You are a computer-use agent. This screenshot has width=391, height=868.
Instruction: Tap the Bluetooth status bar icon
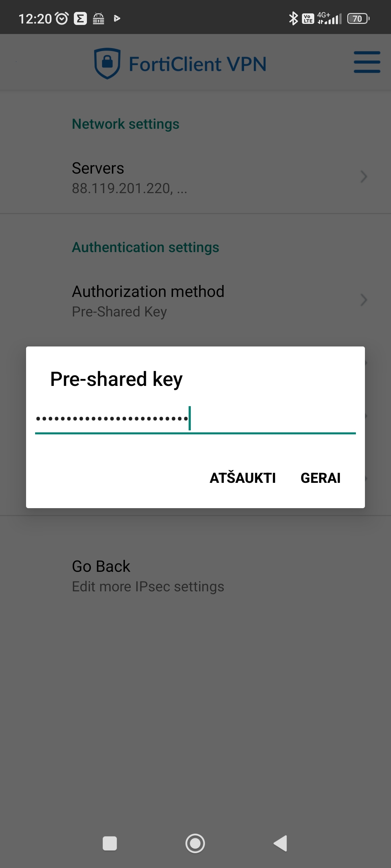pyautogui.click(x=293, y=18)
